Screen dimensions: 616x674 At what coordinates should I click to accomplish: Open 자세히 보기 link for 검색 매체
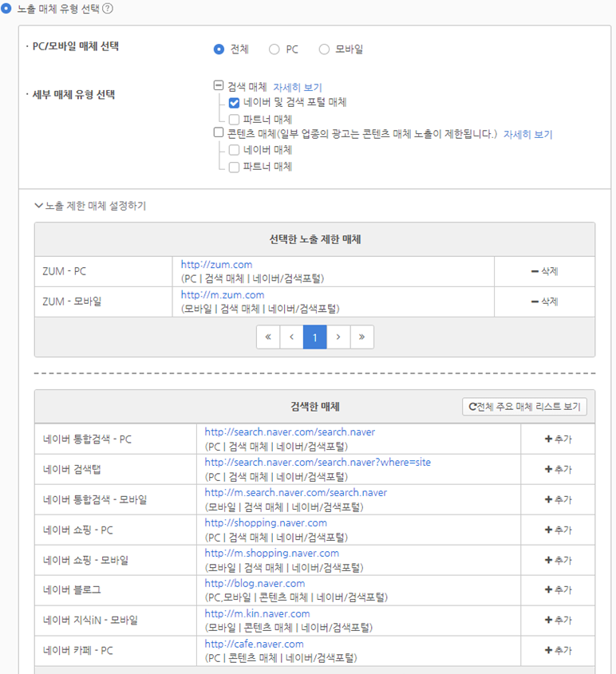pyautogui.click(x=298, y=87)
